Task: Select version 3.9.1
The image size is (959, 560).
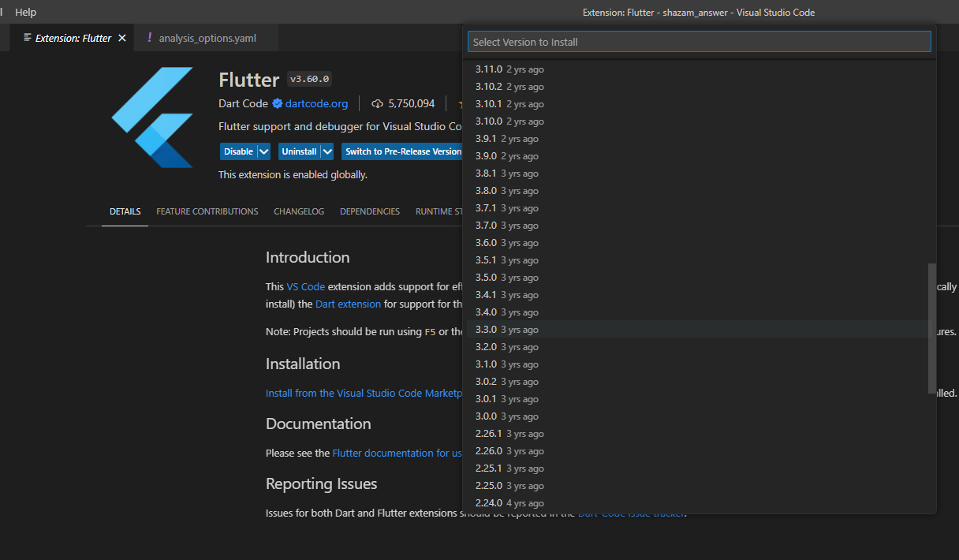Action: tap(700, 139)
